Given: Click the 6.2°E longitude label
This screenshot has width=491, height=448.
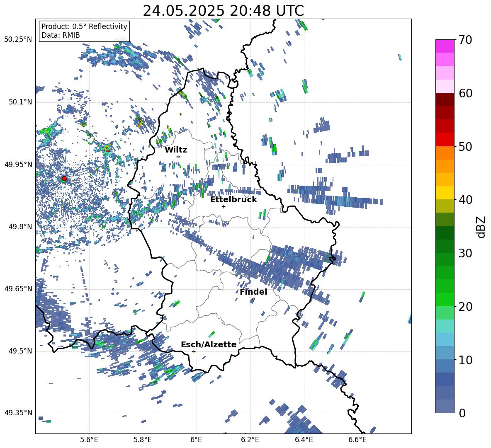Looking at the screenshot, I should click(x=250, y=440).
